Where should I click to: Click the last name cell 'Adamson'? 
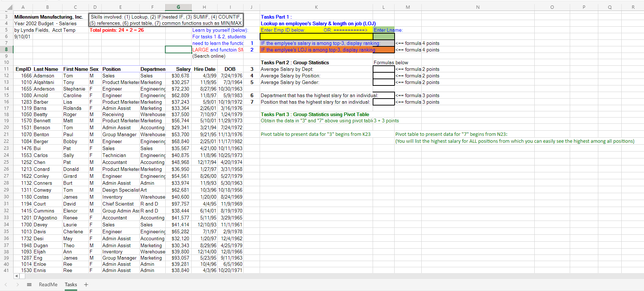point(47,76)
